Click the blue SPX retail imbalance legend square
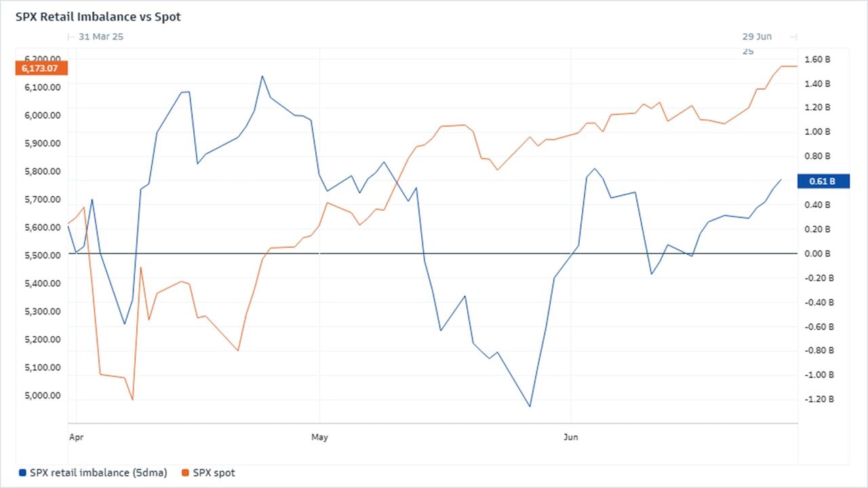868x488 pixels. pos(22,472)
